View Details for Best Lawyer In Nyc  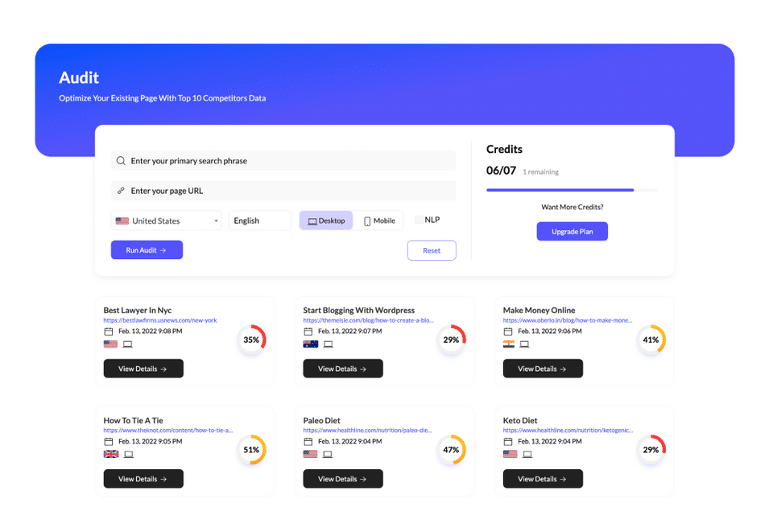(x=143, y=369)
